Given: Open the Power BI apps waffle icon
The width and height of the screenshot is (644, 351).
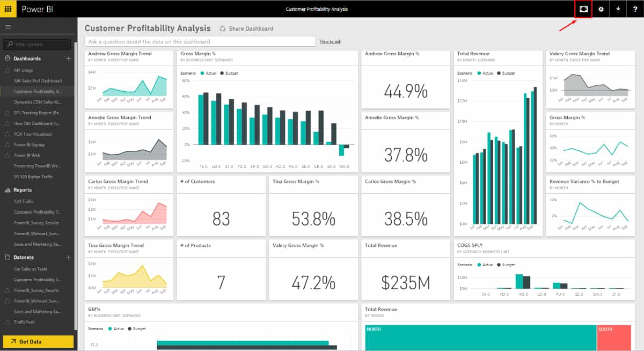Looking at the screenshot, I should tap(8, 9).
